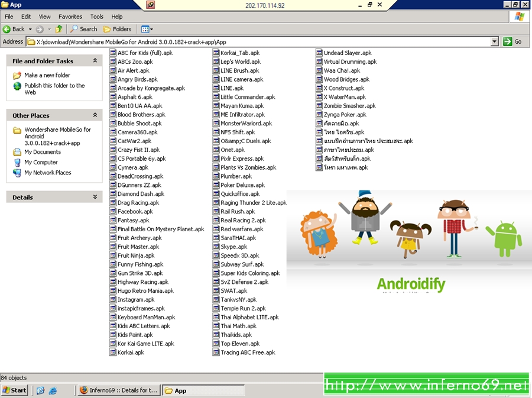Click the Forward navigation arrow icon

40,29
